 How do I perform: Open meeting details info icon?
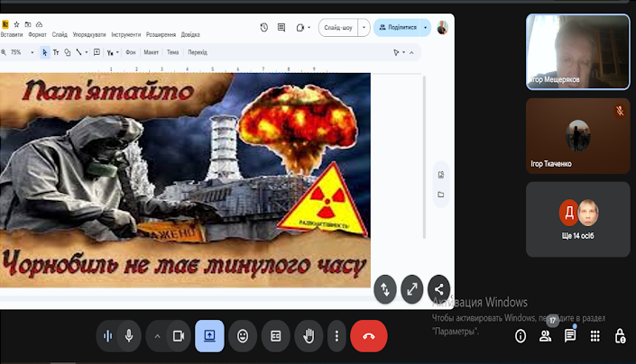click(x=521, y=336)
